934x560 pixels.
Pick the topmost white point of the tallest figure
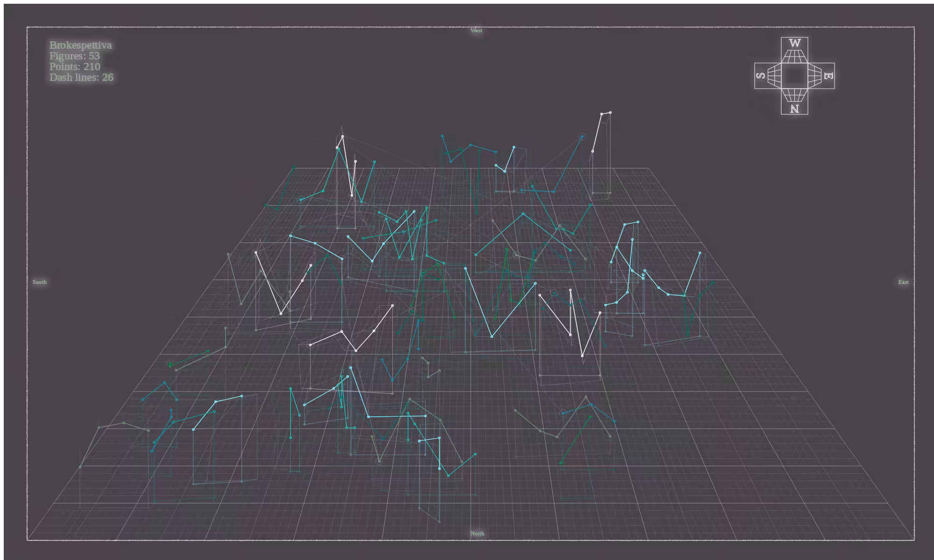[610, 112]
